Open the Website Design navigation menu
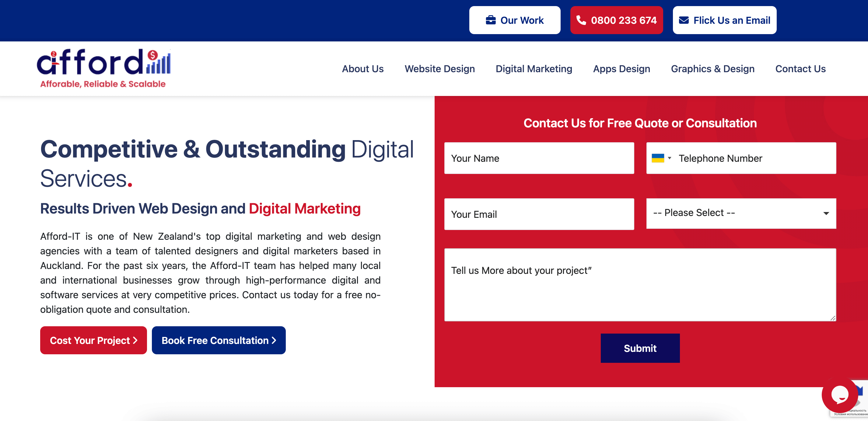This screenshot has height=421, width=868. point(439,69)
